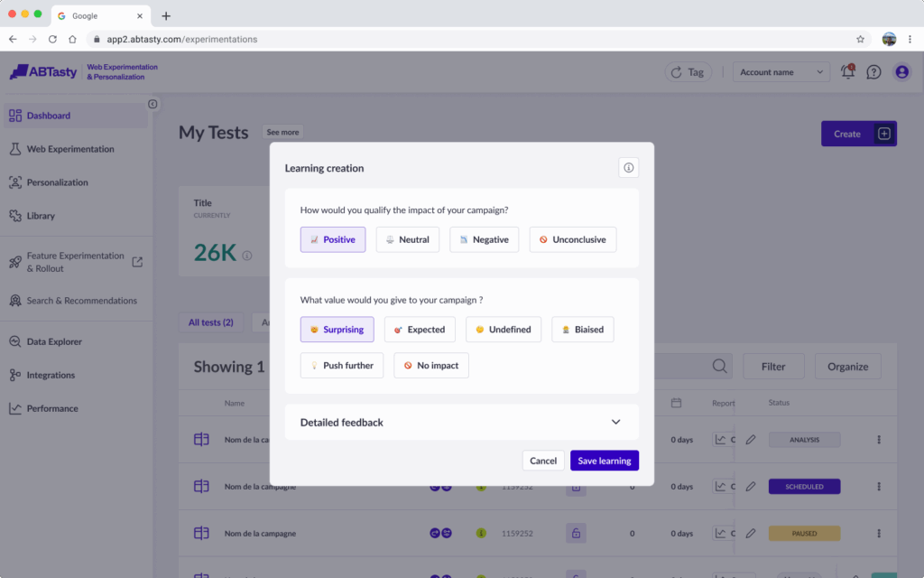Image resolution: width=924 pixels, height=578 pixels.
Task: Select the Negative impact option
Action: point(484,239)
